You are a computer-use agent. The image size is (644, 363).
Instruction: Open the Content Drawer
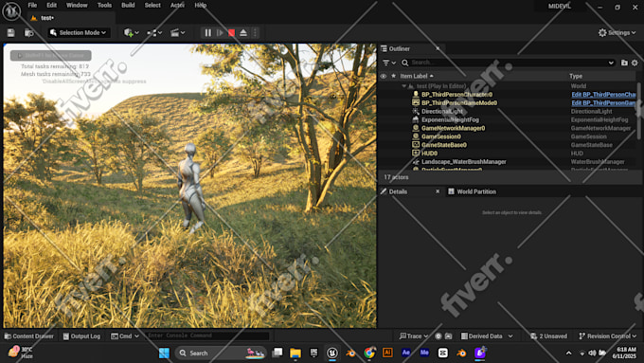[28, 336]
